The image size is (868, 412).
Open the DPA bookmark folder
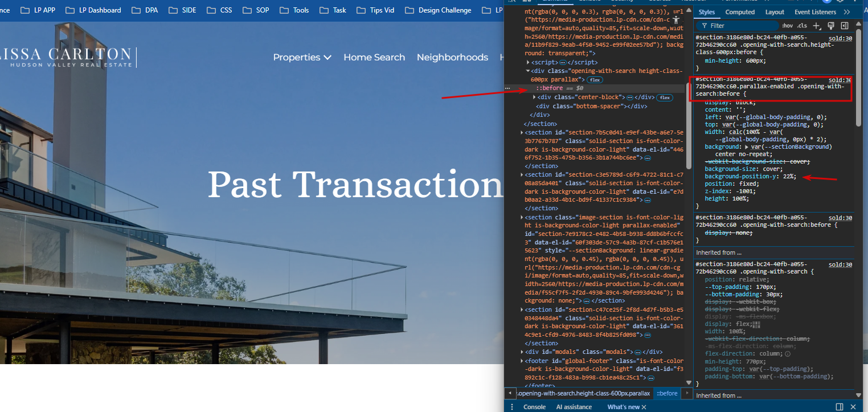click(145, 10)
